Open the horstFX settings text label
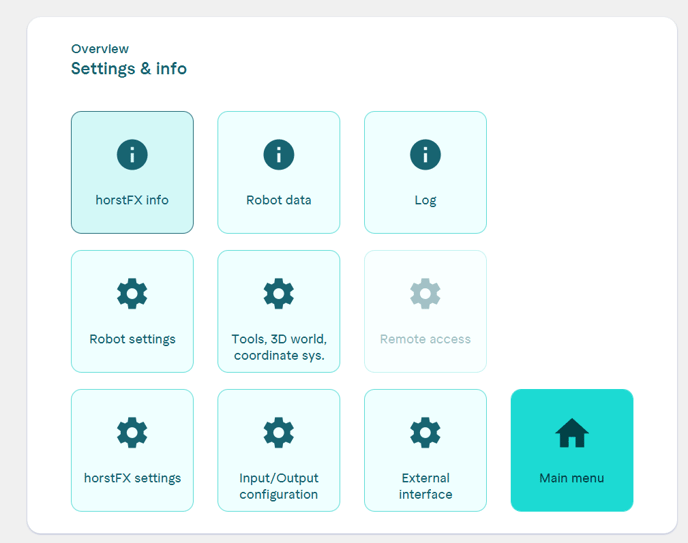Screen dimensions: 688x543 (132, 478)
